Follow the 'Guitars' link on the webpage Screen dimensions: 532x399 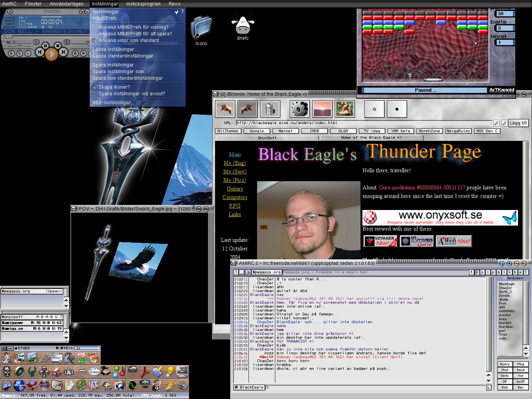pyautogui.click(x=235, y=189)
